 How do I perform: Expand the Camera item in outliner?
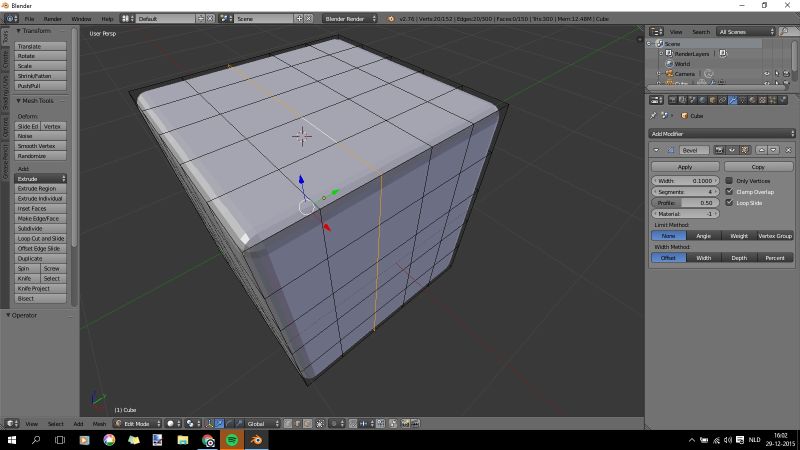tap(659, 73)
